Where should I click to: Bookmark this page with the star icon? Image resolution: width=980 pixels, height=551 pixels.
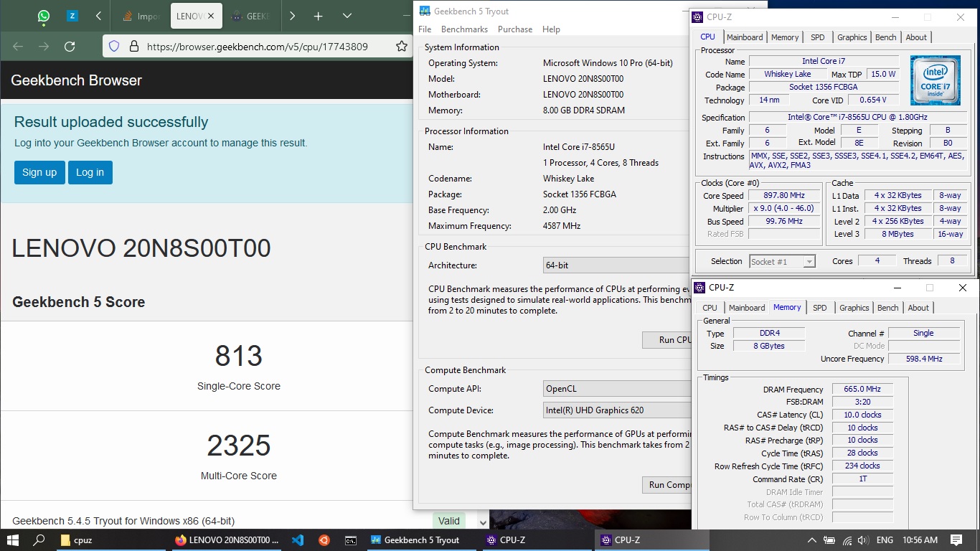tap(402, 47)
